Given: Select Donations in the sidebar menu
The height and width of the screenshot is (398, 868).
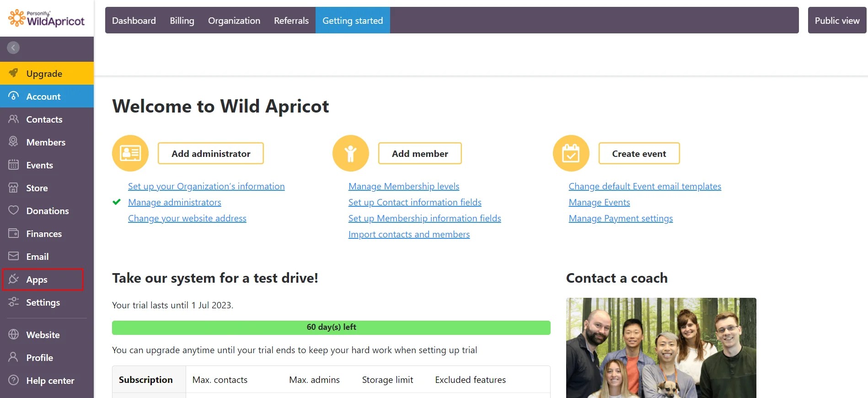Looking at the screenshot, I should click(x=47, y=210).
